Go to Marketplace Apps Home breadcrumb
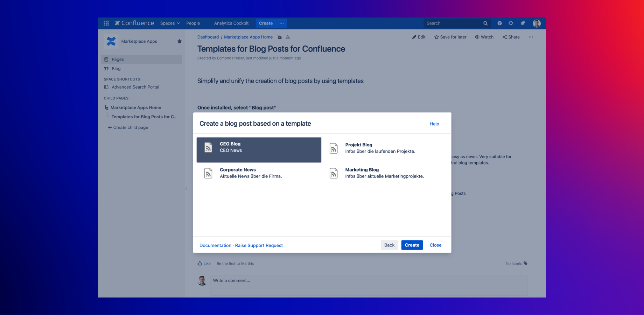 pos(248,37)
